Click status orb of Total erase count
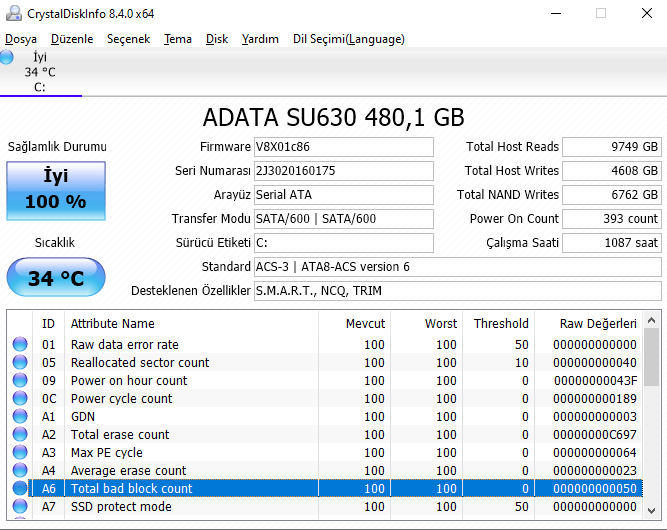This screenshot has height=530, width=667. pyautogui.click(x=20, y=434)
